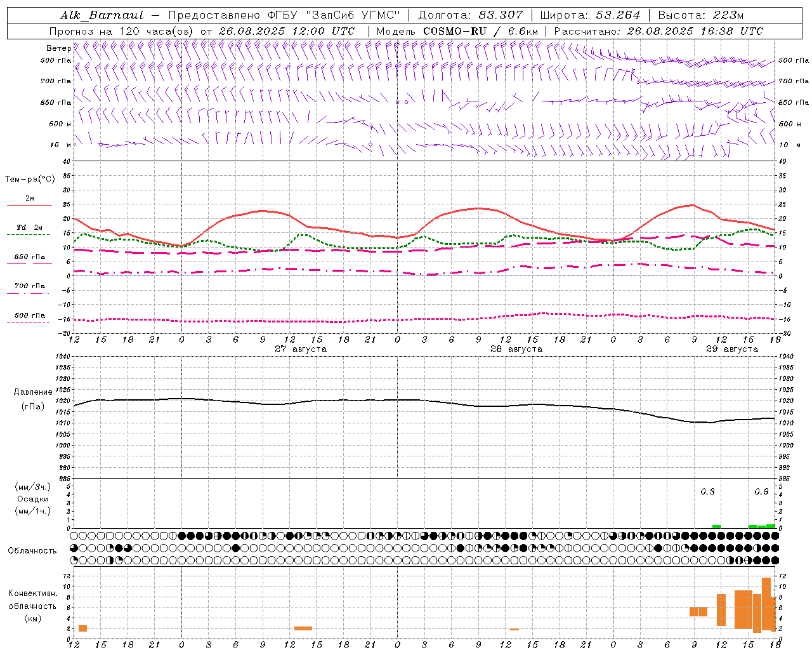Click the forecast start time 26.08.2025 12:00 UTC

[x=287, y=31]
